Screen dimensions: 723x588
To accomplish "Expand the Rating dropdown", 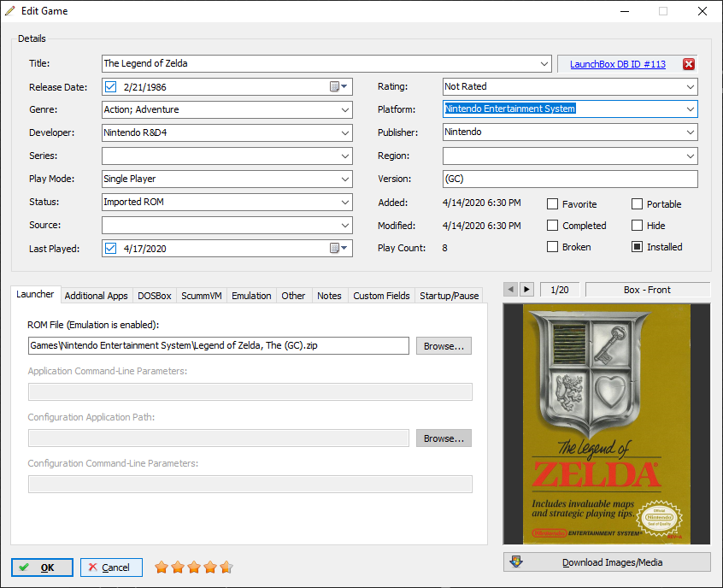I will (691, 86).
